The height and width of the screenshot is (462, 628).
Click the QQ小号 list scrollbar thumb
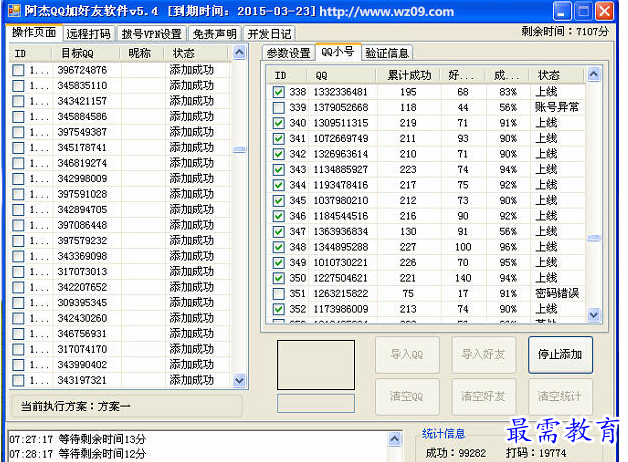coord(594,239)
